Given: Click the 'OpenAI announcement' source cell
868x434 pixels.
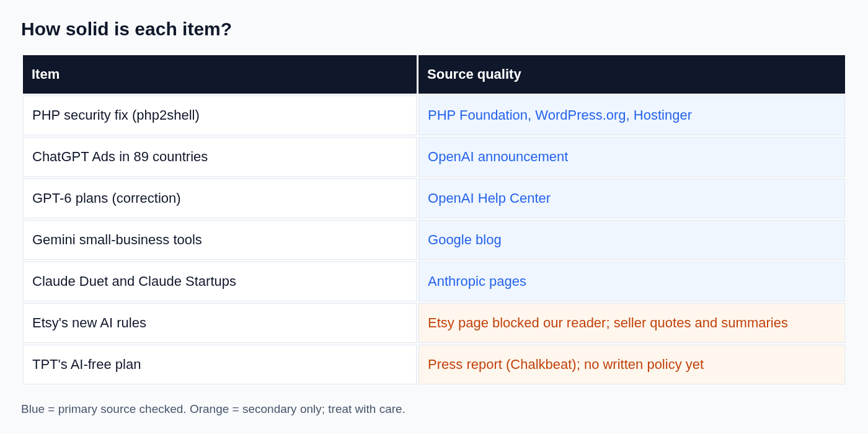Looking at the screenshot, I should tap(632, 157).
